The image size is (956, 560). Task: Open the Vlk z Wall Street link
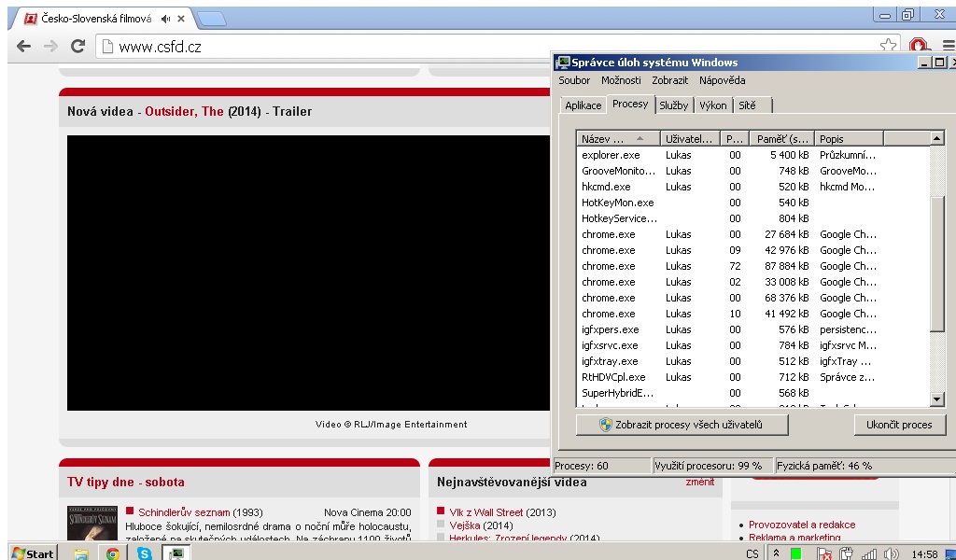(x=485, y=512)
